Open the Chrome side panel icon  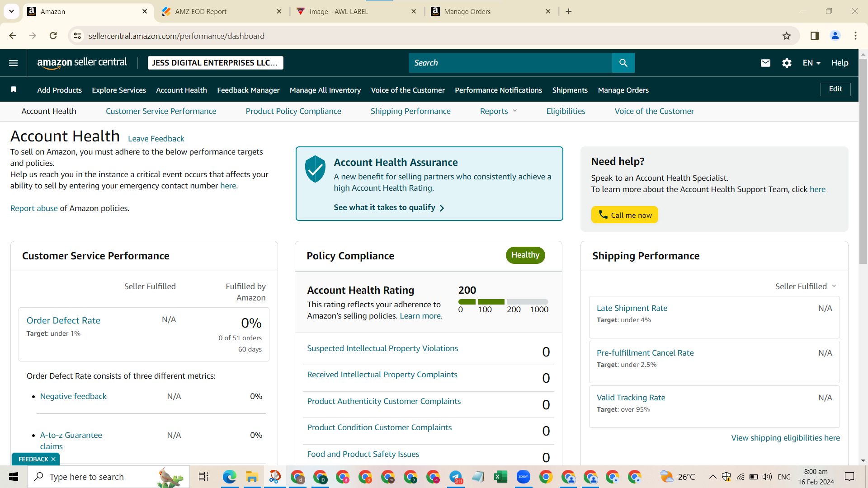pyautogui.click(x=815, y=36)
